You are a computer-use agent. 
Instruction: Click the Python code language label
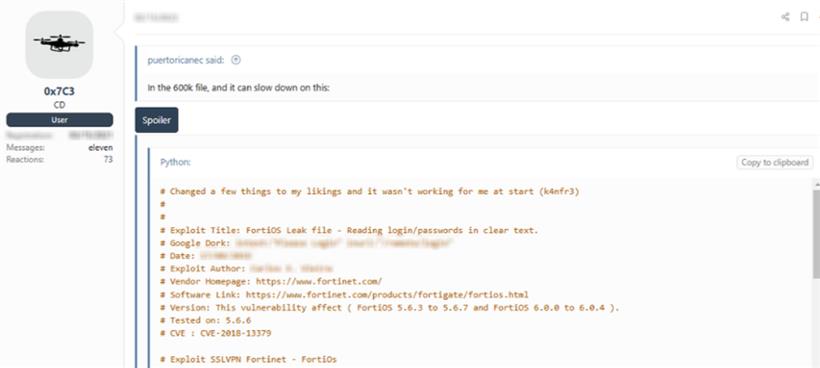click(175, 162)
